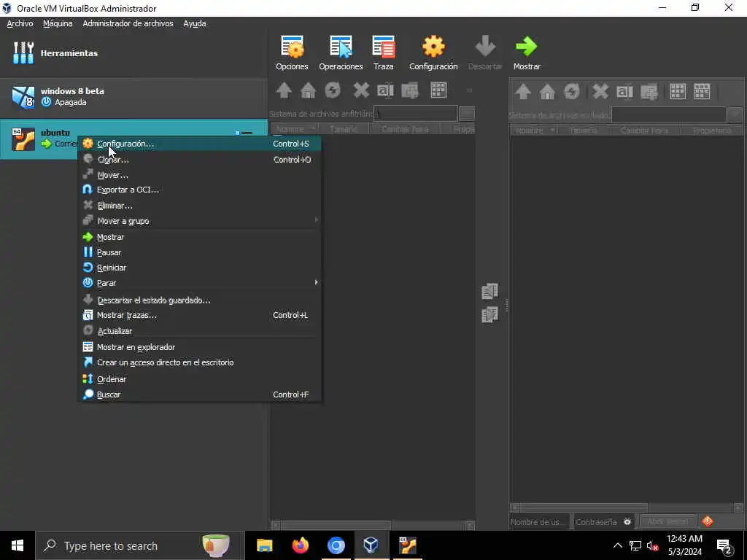This screenshot has height=560, width=747.
Task: Click the orange warning diamond icon
Action: (708, 521)
